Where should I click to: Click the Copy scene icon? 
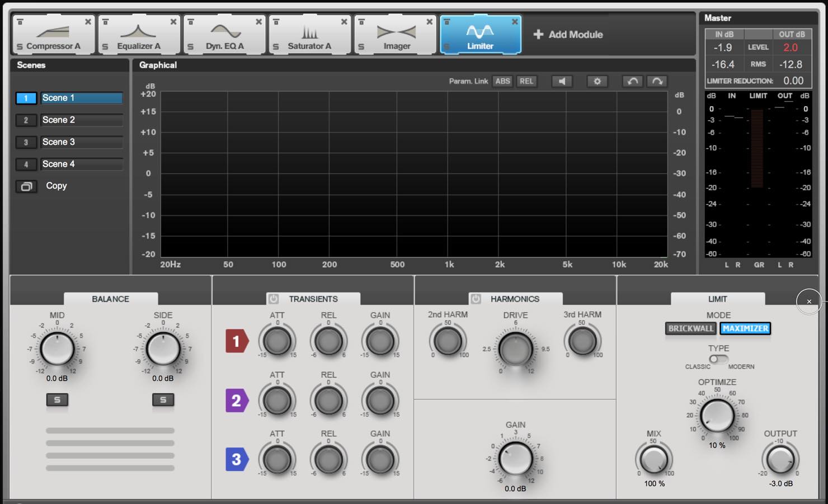26,186
